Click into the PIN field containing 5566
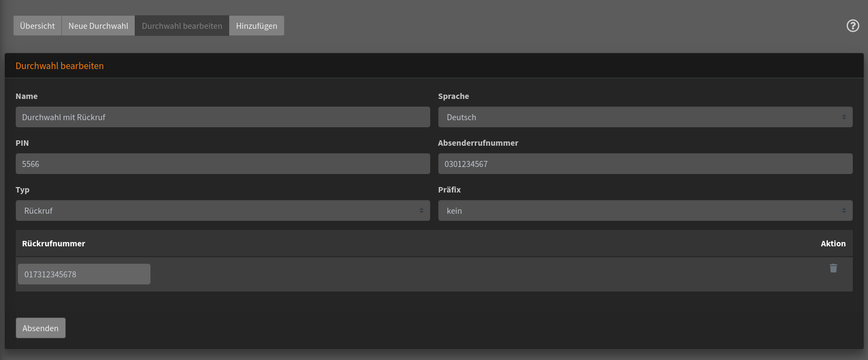This screenshot has height=360, width=868. 223,164
